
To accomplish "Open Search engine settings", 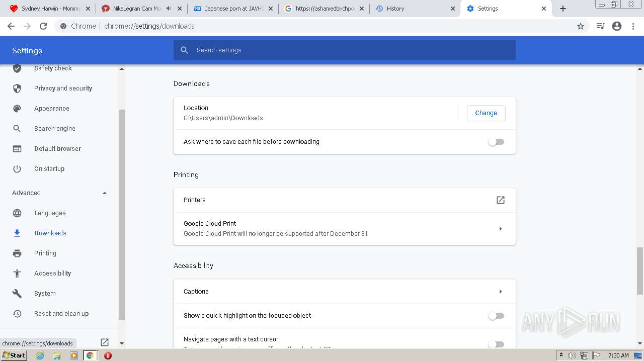I will pos(55,129).
